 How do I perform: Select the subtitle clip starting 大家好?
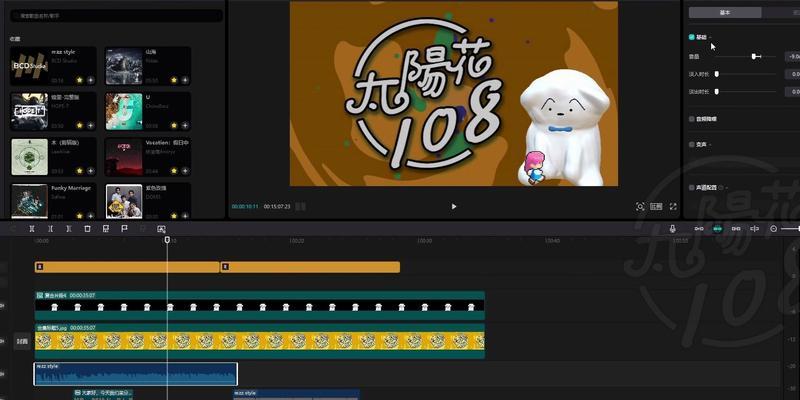(104, 394)
